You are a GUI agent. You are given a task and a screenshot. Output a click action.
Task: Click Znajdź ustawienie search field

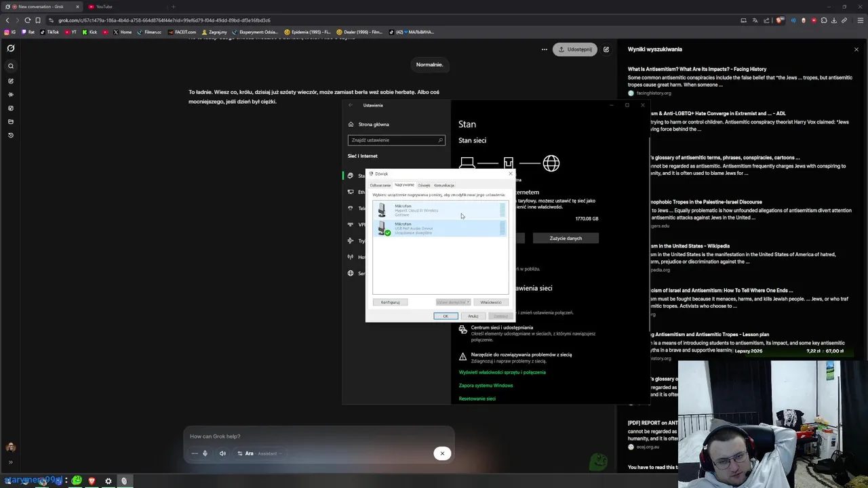[396, 140]
